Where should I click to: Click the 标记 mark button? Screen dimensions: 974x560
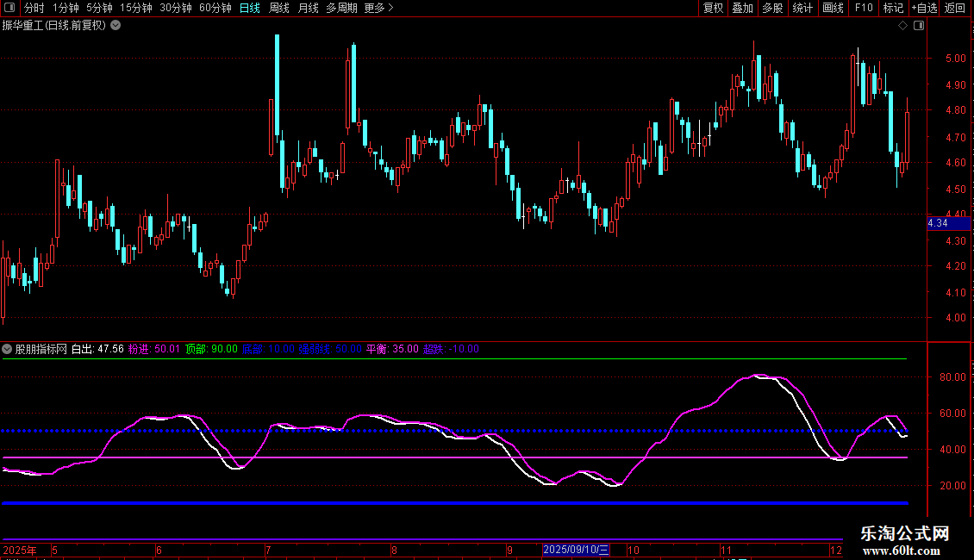point(893,8)
